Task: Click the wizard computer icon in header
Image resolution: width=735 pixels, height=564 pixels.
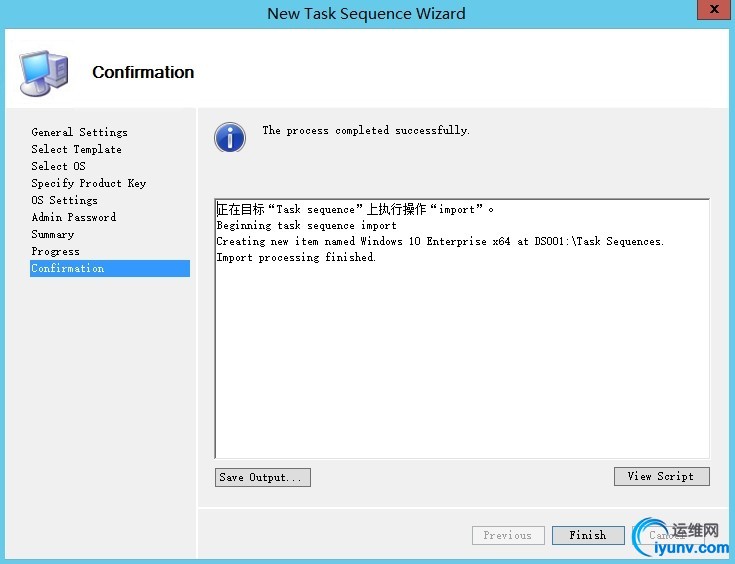Action: 43,72
